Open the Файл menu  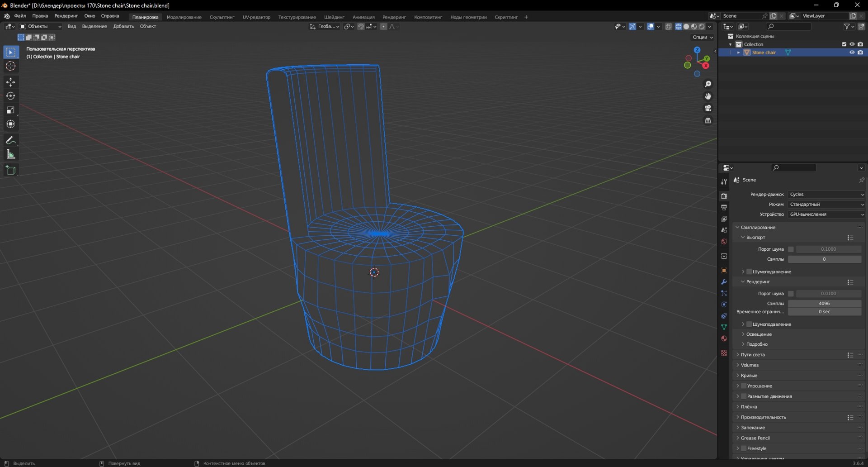[x=20, y=16]
